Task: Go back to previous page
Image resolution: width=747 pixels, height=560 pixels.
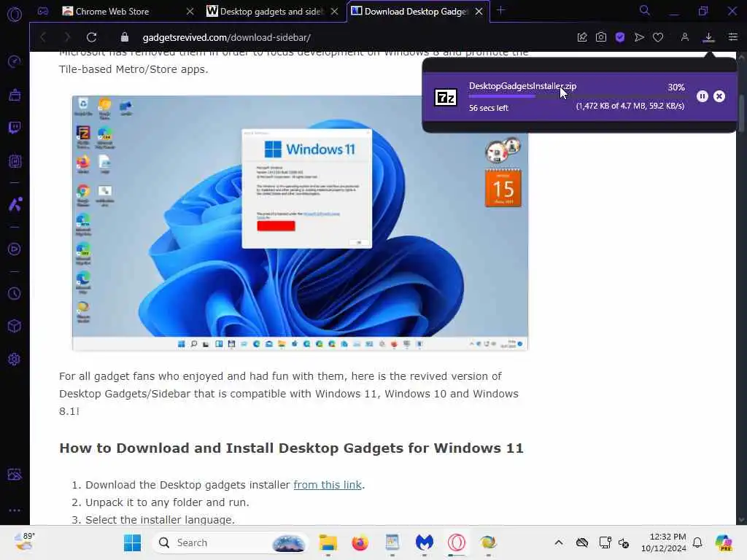Action: coord(43,37)
